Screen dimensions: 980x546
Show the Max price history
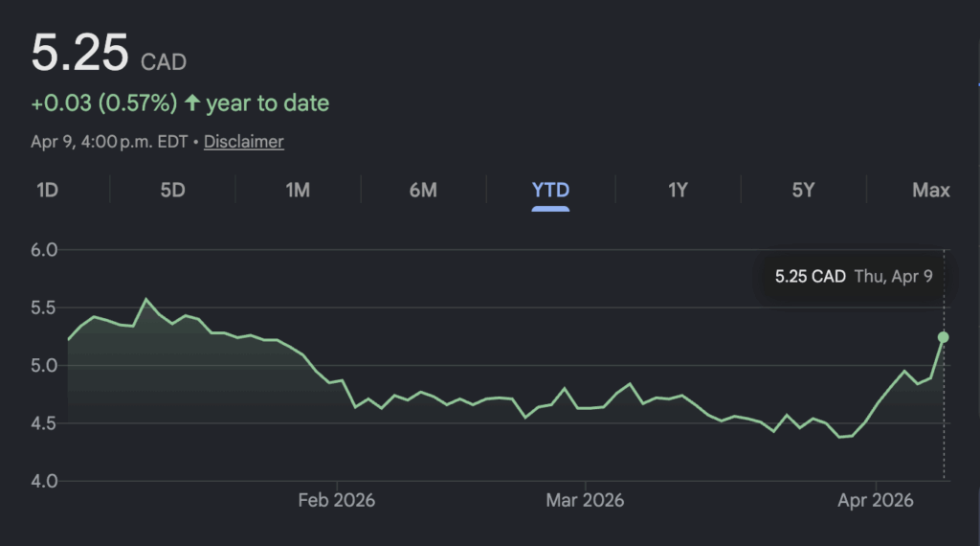tap(930, 190)
